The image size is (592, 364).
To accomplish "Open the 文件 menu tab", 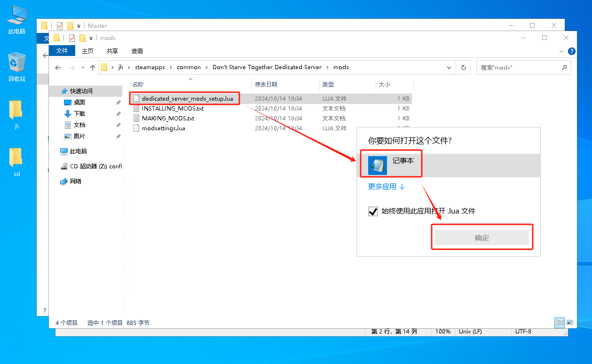I will pyautogui.click(x=62, y=51).
